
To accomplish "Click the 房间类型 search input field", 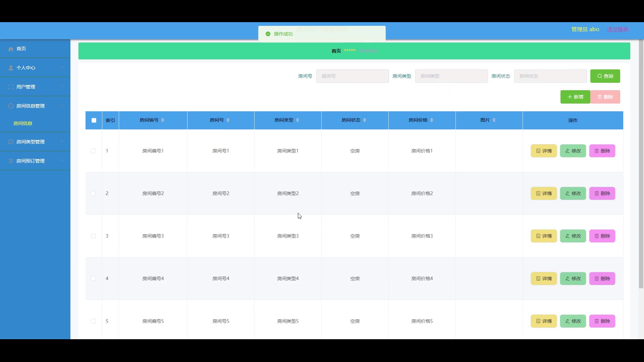I will coord(451,76).
